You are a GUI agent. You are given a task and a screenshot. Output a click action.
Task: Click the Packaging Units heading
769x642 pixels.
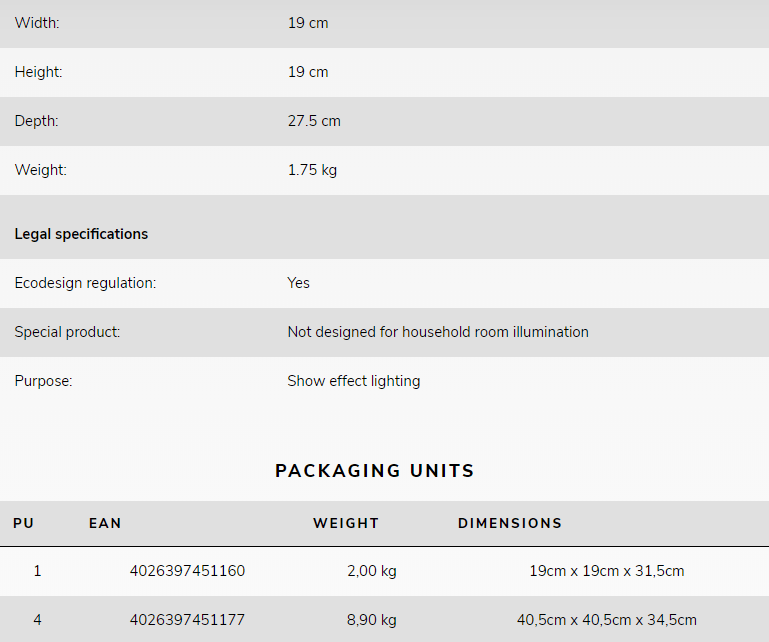coord(375,471)
